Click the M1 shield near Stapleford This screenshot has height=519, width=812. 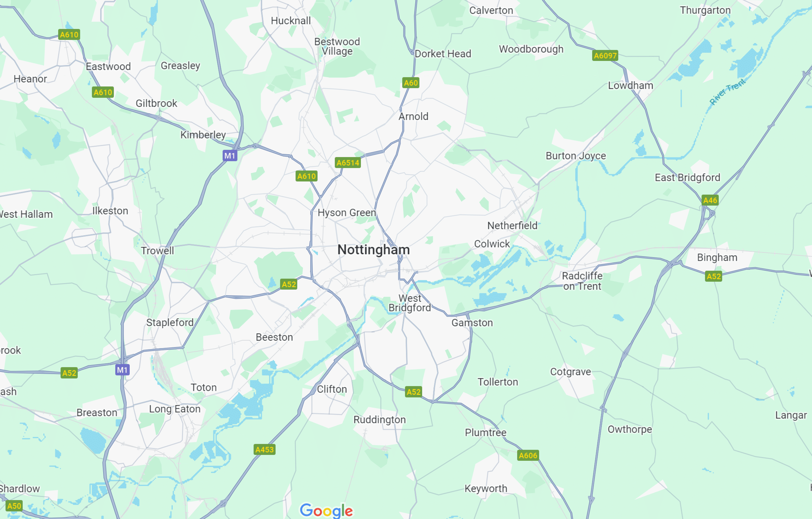point(122,370)
